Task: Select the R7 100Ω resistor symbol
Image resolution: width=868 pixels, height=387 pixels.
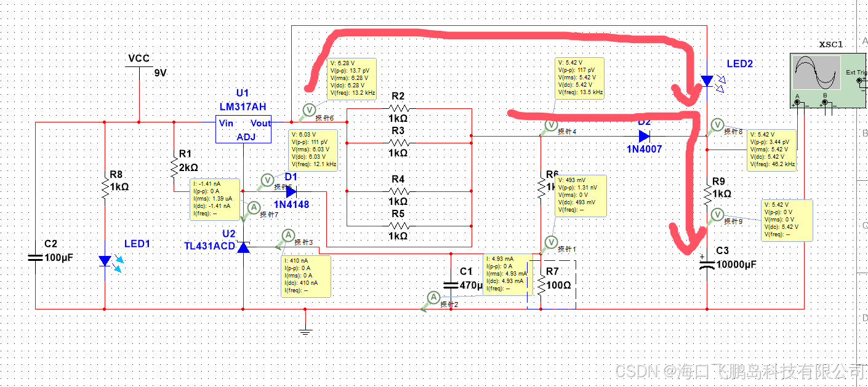Action: tap(540, 285)
